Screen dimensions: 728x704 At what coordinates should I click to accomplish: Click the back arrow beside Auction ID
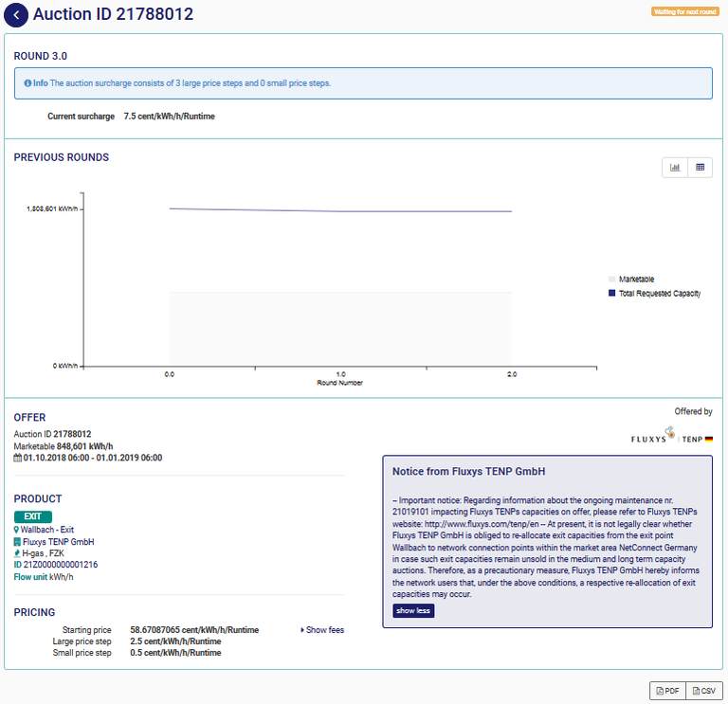16,15
